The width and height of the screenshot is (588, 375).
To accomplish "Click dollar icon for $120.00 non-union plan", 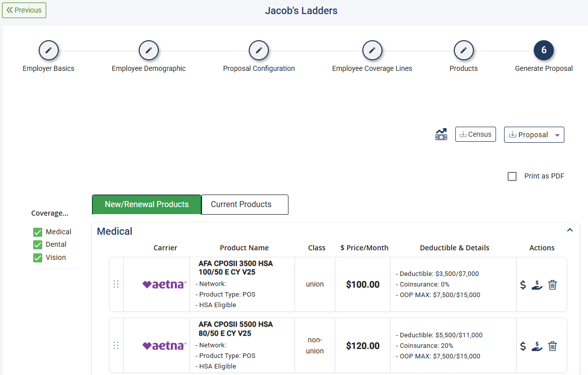I will pyautogui.click(x=523, y=346).
